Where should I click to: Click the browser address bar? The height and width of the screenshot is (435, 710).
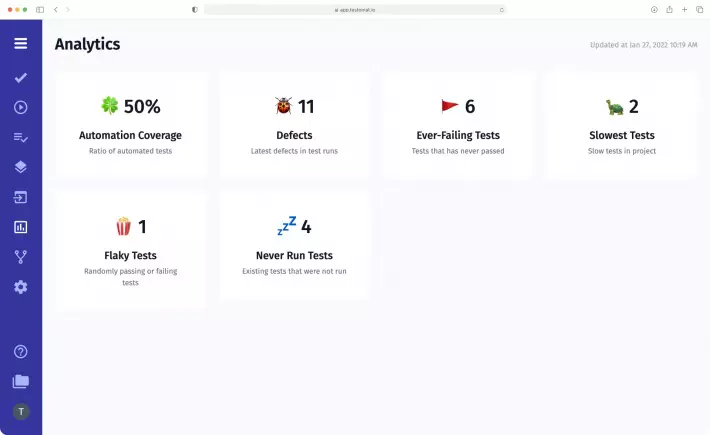(x=355, y=9)
